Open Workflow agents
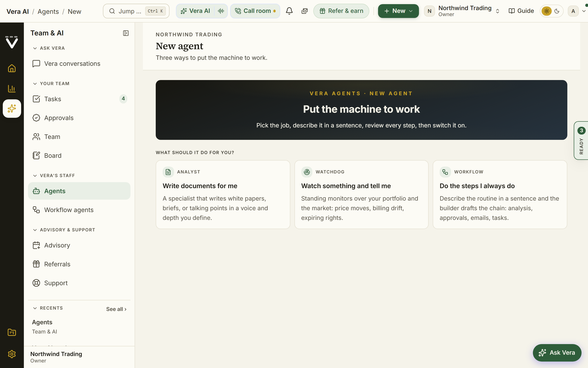 [x=79, y=210]
